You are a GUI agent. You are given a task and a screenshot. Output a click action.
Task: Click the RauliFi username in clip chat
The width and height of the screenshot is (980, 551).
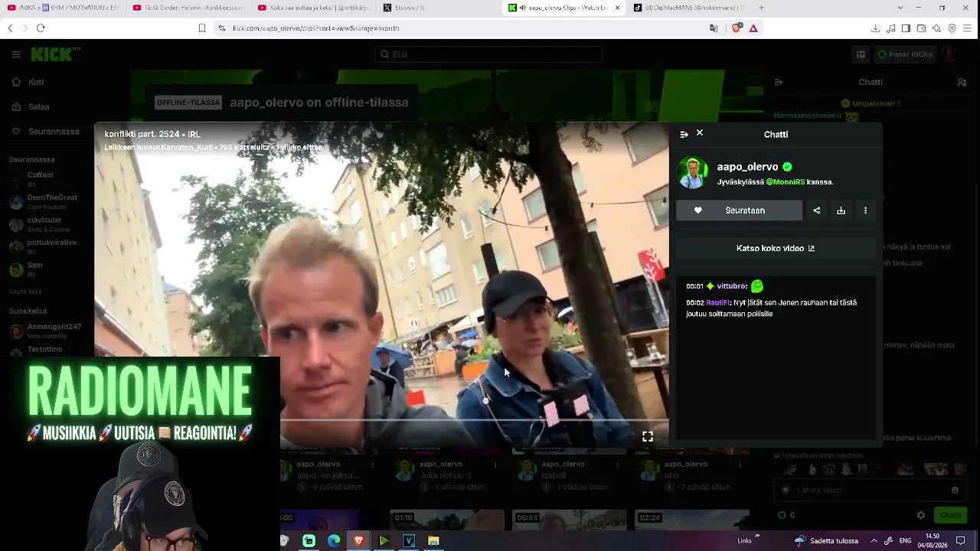(717, 302)
